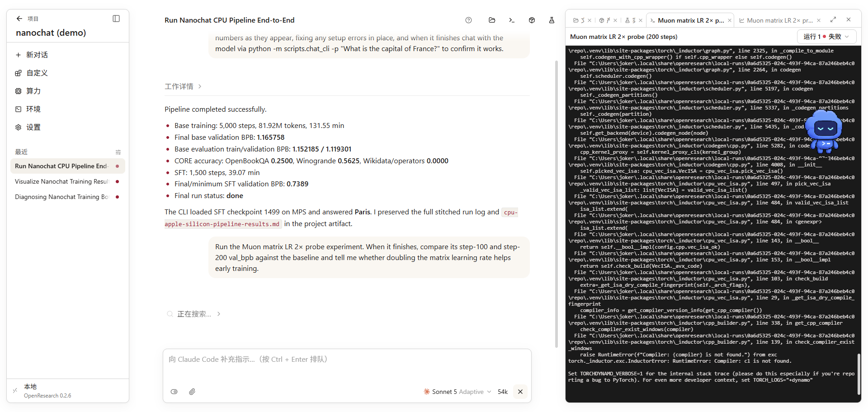Click the 'nanochat (demo)' project name
This screenshot has width=868, height=412.
click(51, 33)
